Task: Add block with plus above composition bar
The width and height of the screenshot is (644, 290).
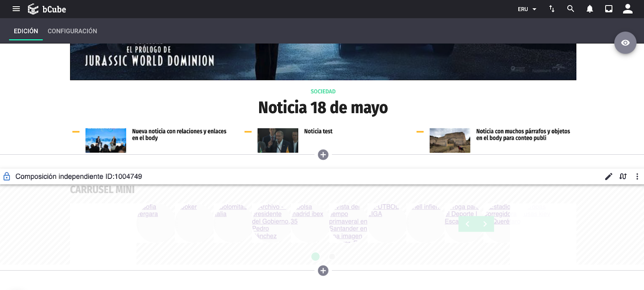Action: click(x=323, y=155)
